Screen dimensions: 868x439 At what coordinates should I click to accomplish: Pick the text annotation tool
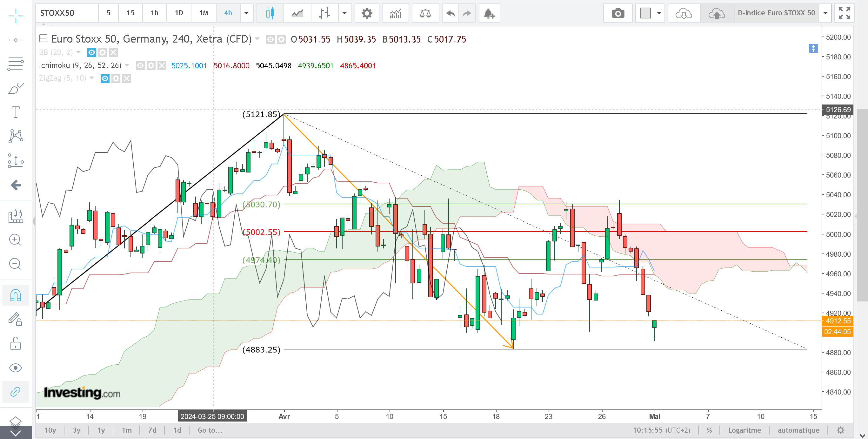[16, 112]
